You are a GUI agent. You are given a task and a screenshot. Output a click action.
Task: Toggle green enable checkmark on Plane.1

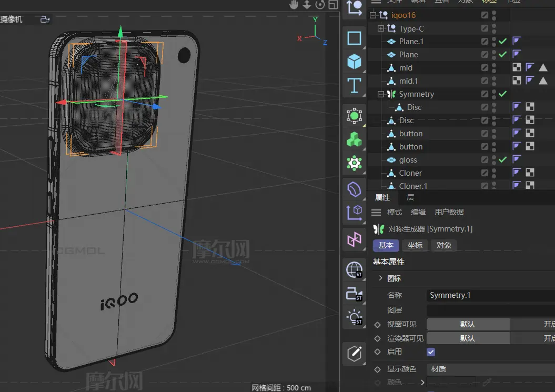point(502,42)
